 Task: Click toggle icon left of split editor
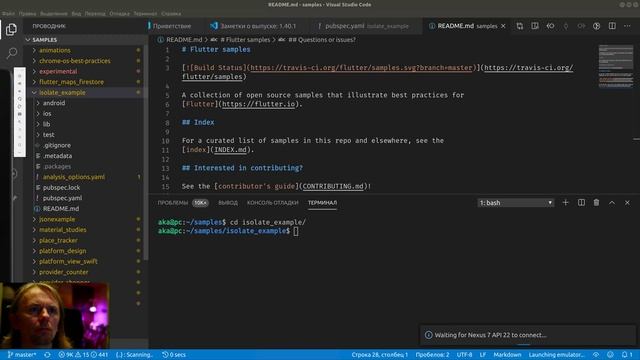pyautogui.click(x=596, y=26)
